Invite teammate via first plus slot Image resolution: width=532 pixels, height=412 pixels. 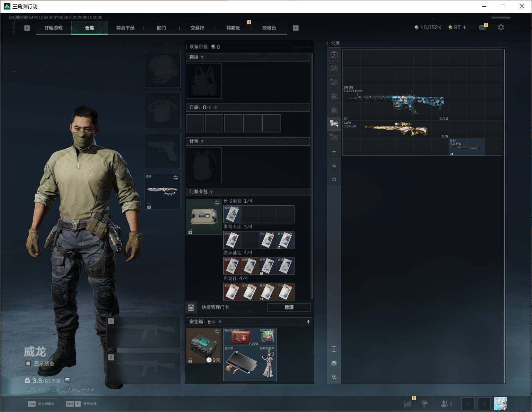point(468,403)
